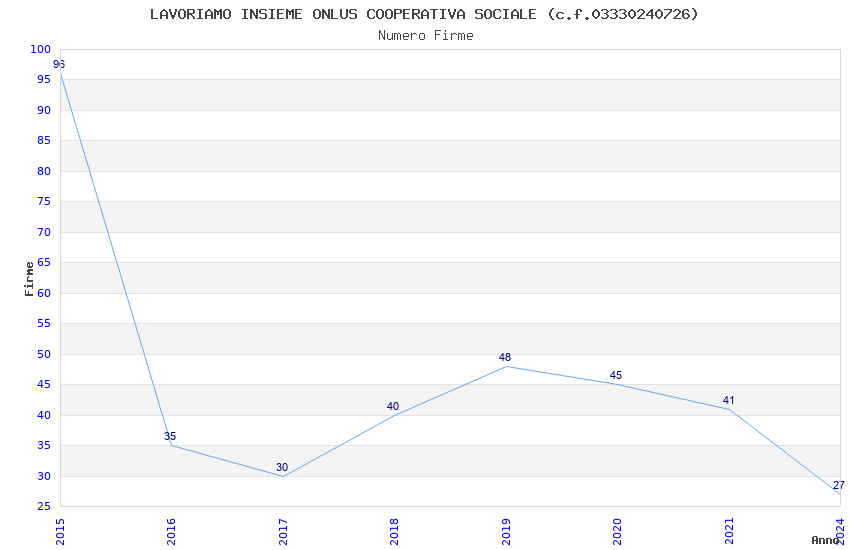
Task: Click the y-axis value 50
Action: coord(44,354)
